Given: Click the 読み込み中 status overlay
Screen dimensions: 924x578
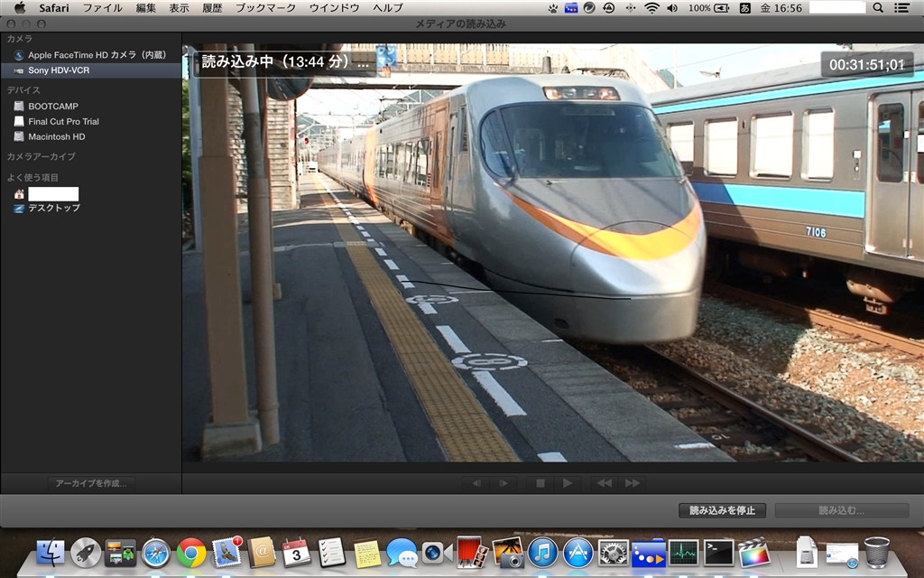Looking at the screenshot, I should pos(285,61).
